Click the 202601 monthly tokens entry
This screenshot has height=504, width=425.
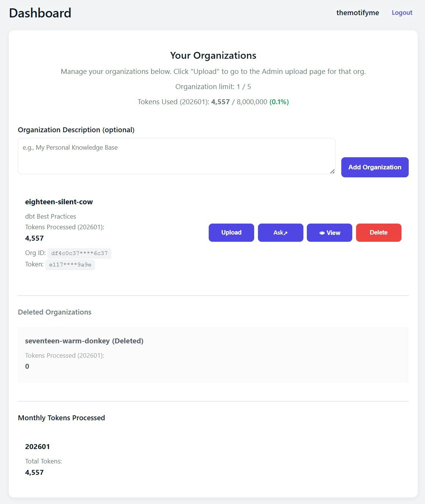coord(37,446)
